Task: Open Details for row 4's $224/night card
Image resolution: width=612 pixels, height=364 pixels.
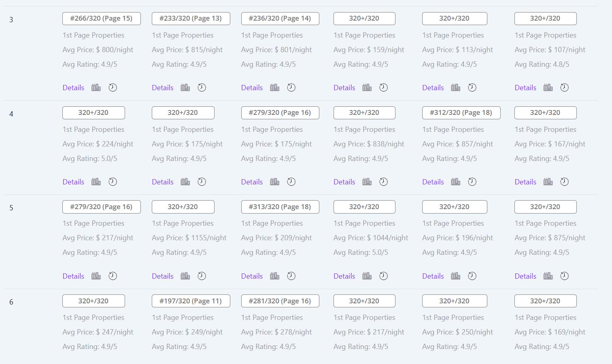Action: (73, 182)
